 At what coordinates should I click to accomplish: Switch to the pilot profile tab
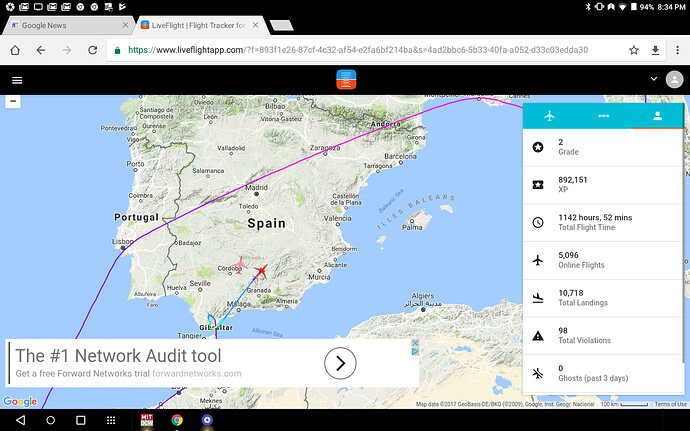click(x=657, y=116)
